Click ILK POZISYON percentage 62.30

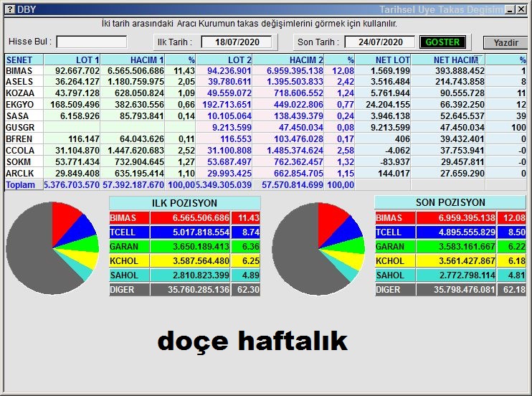248,290
